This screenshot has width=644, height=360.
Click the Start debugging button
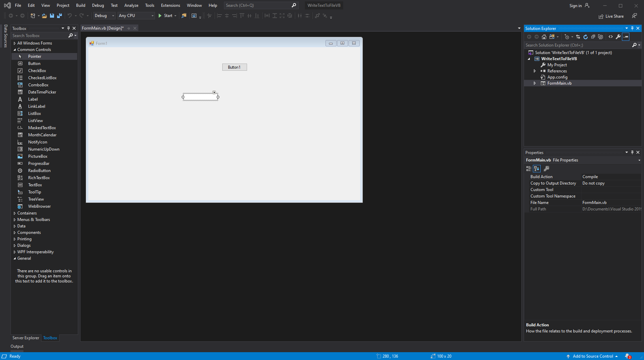coord(166,16)
